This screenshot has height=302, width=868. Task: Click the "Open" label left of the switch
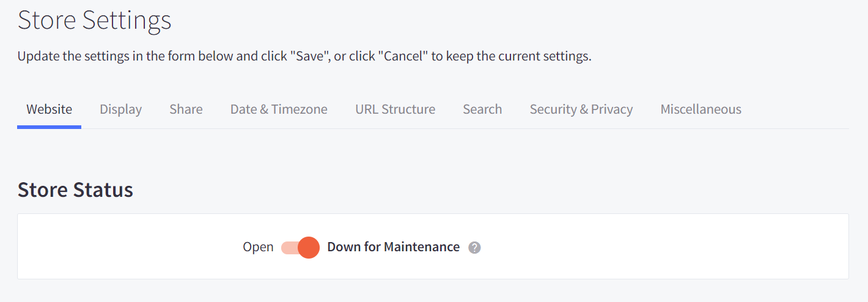click(258, 247)
